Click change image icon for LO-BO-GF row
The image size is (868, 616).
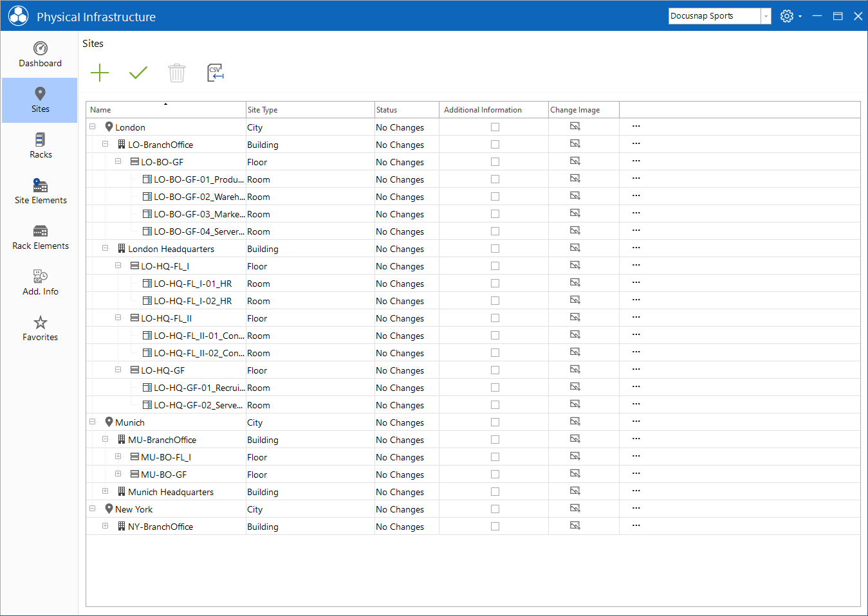575,161
